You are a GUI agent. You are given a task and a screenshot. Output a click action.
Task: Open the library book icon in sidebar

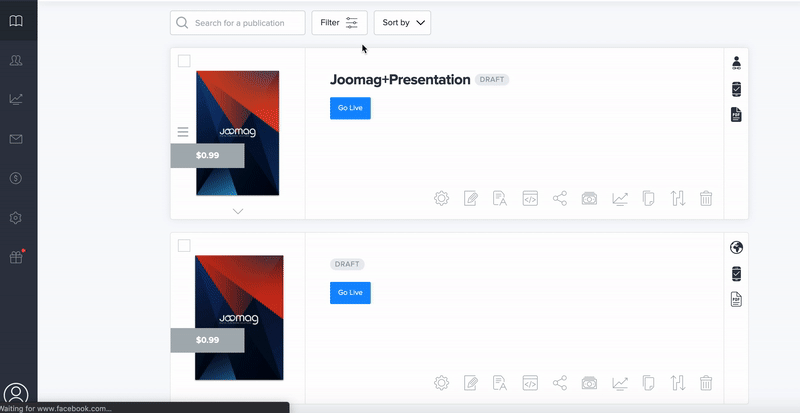point(16,21)
